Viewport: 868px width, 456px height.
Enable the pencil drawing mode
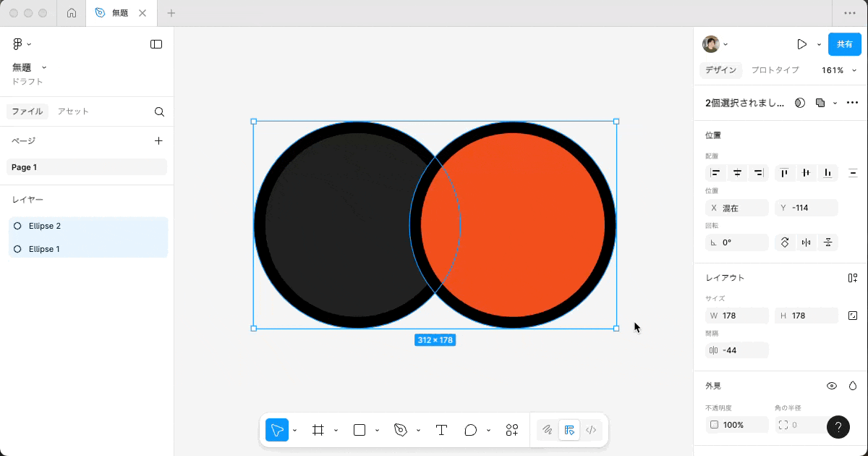pos(547,429)
